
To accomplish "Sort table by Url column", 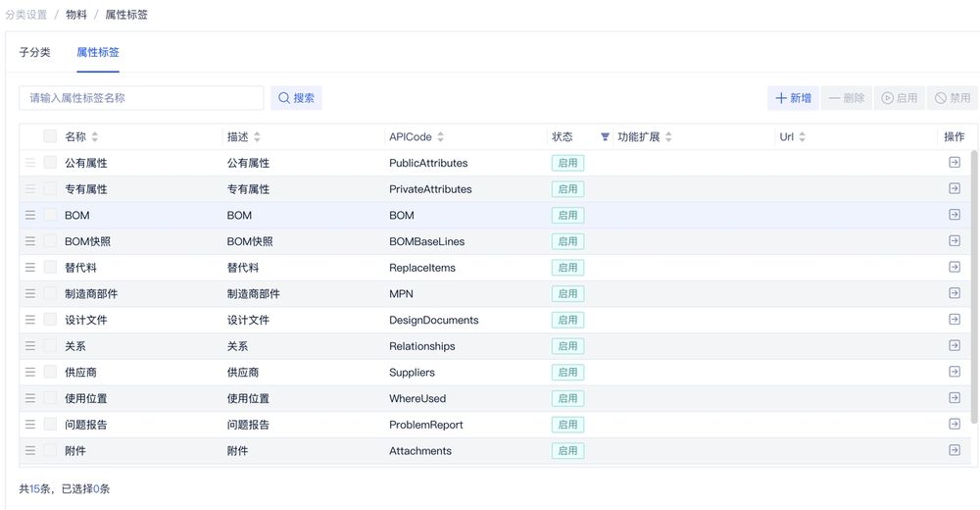I will pyautogui.click(x=802, y=137).
